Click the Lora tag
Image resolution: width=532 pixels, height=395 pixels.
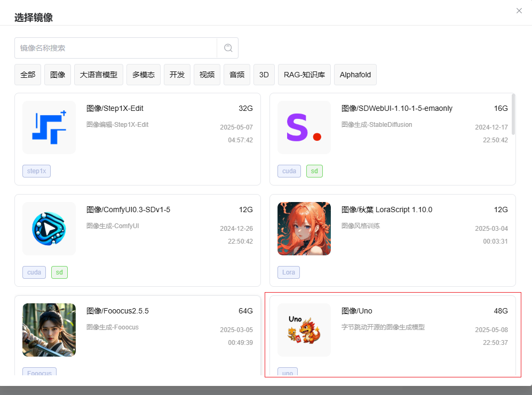tap(289, 272)
